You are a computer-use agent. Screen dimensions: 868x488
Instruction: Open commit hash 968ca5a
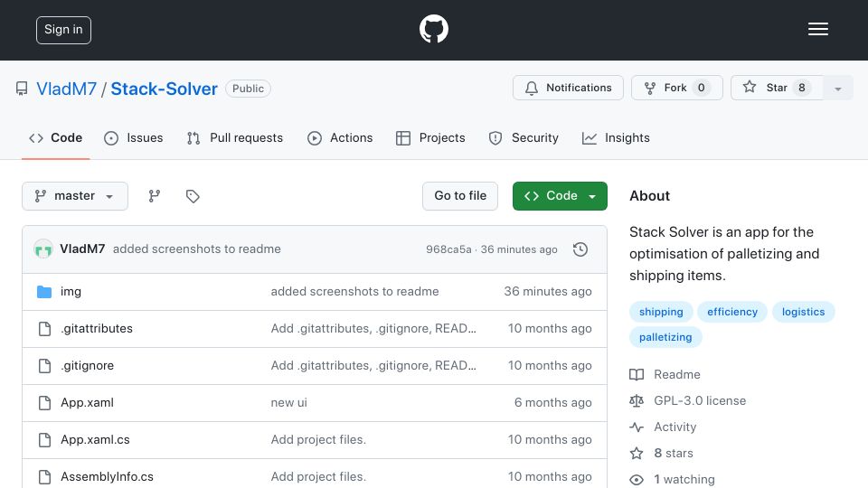pos(448,249)
